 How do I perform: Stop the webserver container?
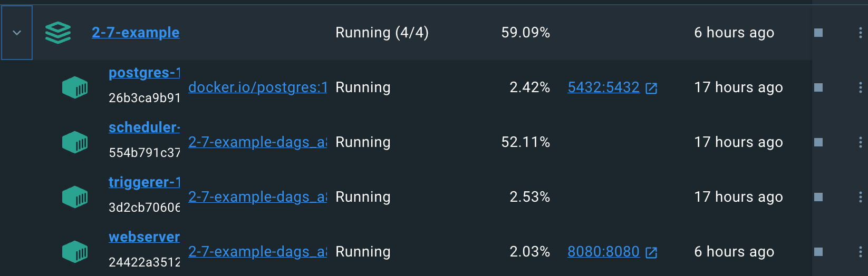coord(818,252)
